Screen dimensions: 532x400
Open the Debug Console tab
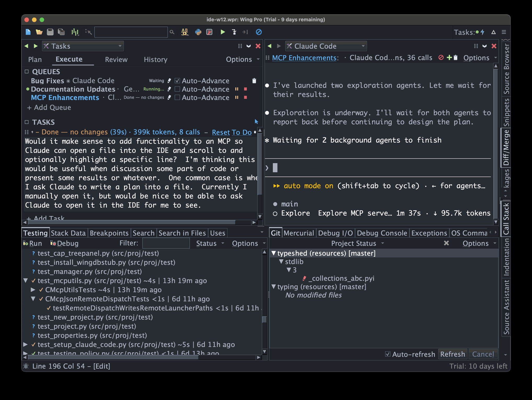(x=382, y=233)
